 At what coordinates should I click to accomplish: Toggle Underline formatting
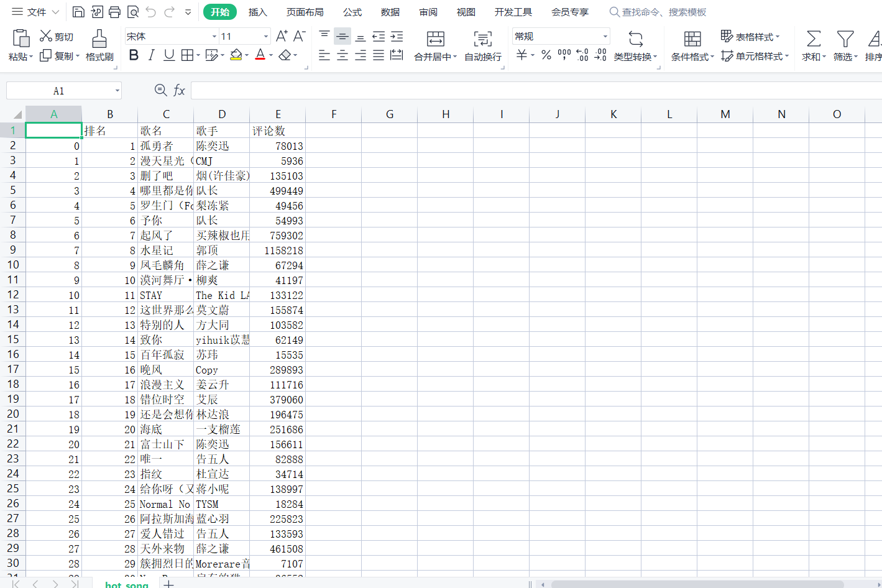168,55
